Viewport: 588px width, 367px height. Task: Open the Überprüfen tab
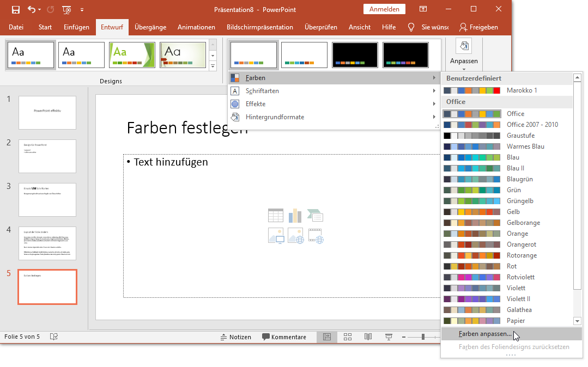tap(320, 27)
